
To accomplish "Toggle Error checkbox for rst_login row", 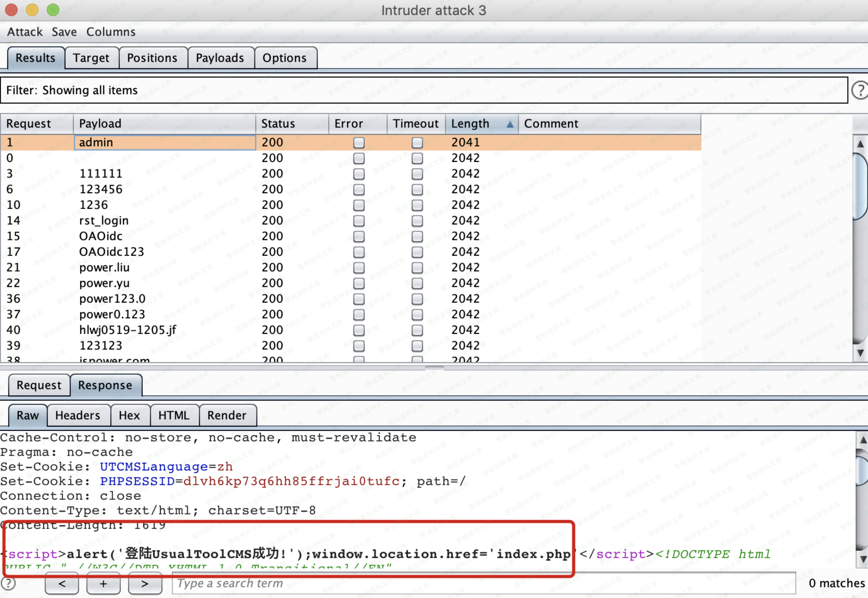I will [359, 221].
